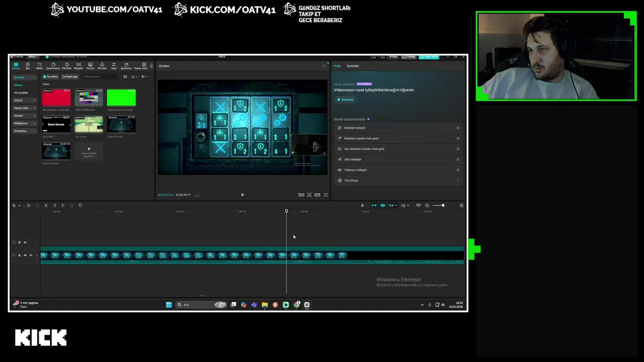The image size is (644, 362).
Task: Play the preview video
Action: 243,195
